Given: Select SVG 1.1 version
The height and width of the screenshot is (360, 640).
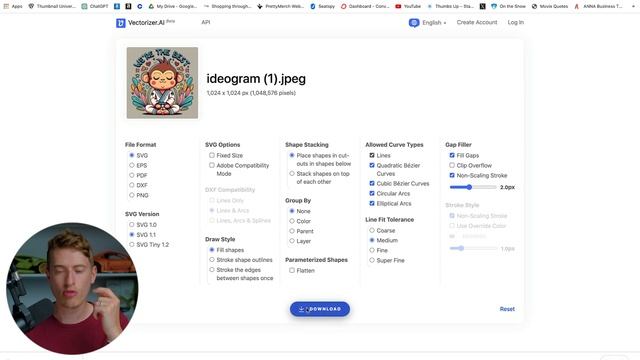Looking at the screenshot, I should point(132,235).
